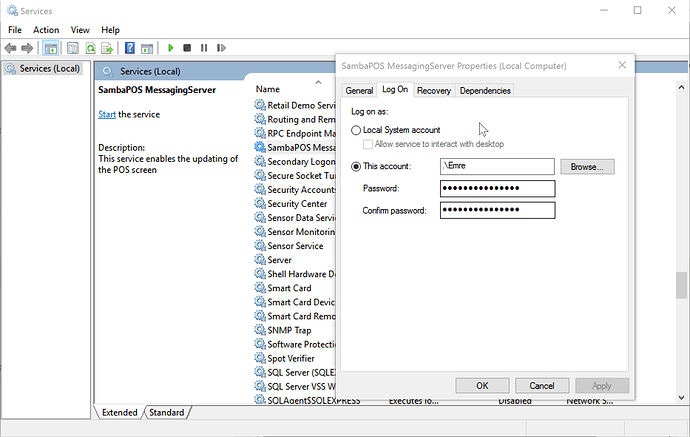This screenshot has height=437, width=690.
Task: Click the services list scrollbar up arrow
Action: click(681, 88)
